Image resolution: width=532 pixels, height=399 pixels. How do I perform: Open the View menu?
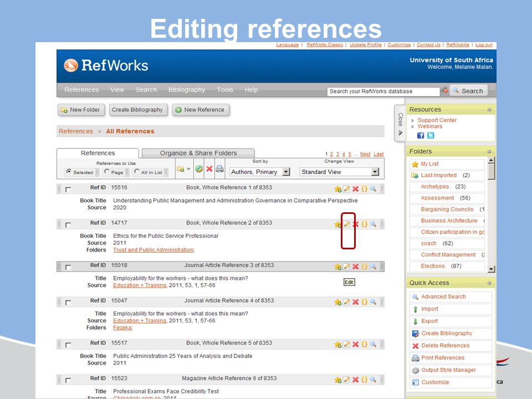(x=117, y=90)
